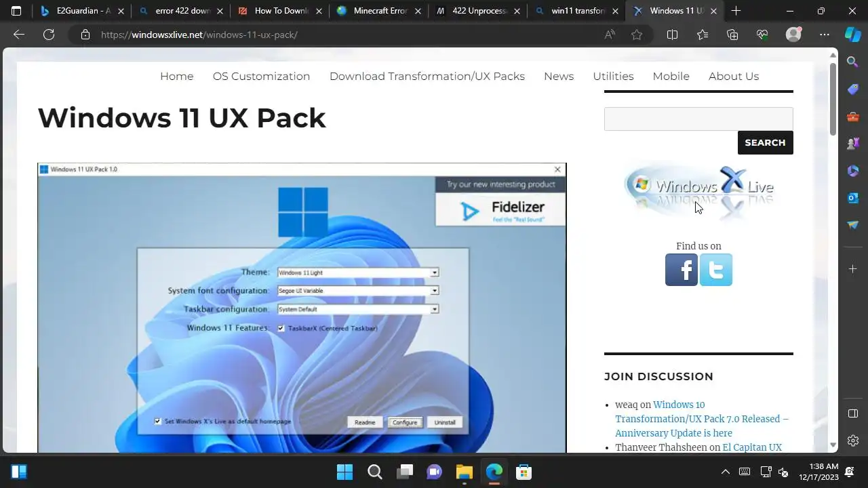
Task: Open the browser profile avatar
Action: pyautogui.click(x=793, y=35)
